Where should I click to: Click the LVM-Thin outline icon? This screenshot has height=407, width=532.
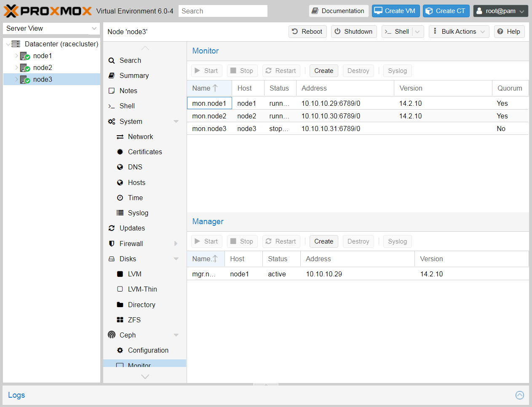(120, 289)
